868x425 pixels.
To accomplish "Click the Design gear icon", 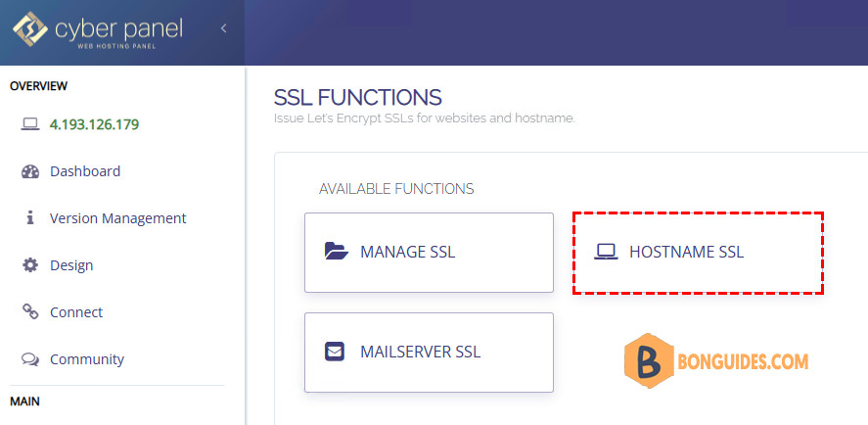I will click(x=30, y=265).
